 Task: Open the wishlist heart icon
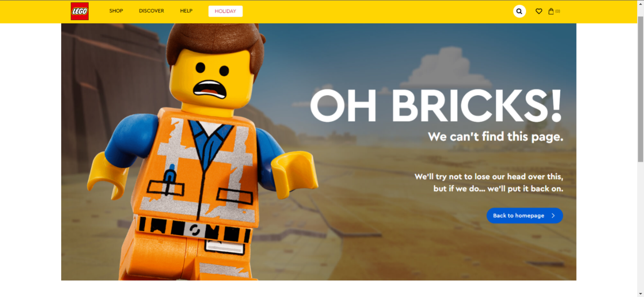coord(539,11)
